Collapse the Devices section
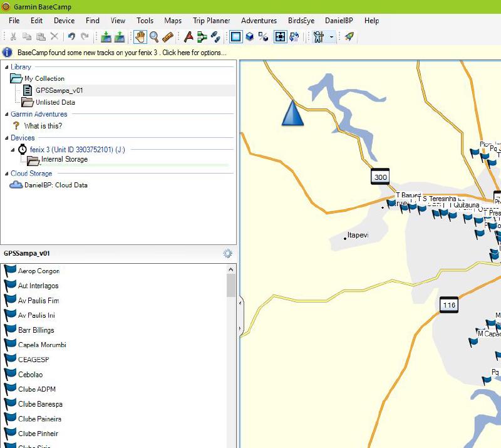This screenshot has height=448, width=501. [6, 138]
